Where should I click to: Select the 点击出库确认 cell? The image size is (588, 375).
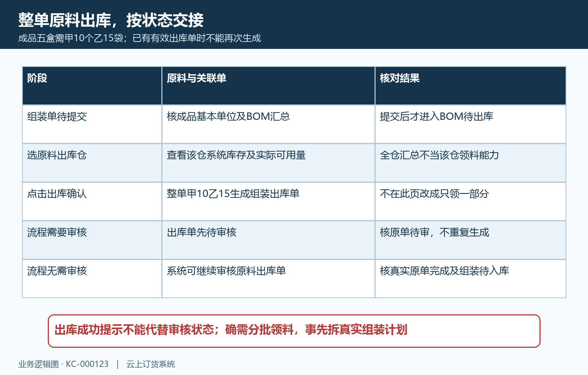click(x=92, y=201)
